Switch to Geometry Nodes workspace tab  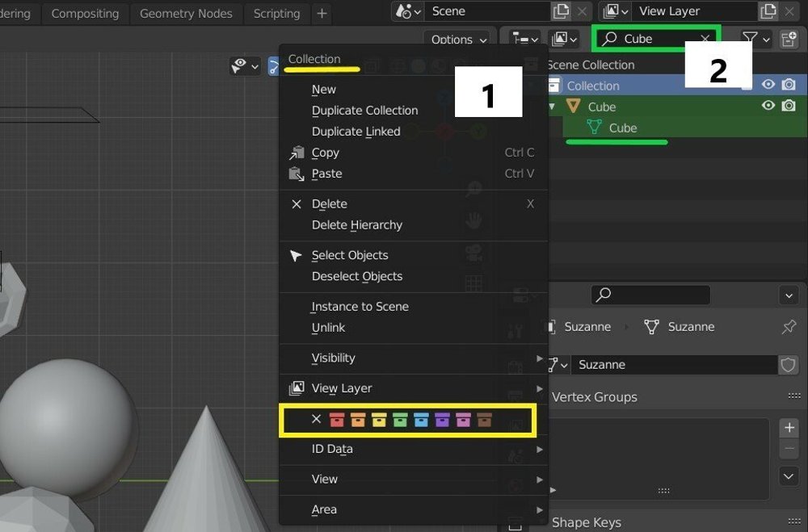186,14
